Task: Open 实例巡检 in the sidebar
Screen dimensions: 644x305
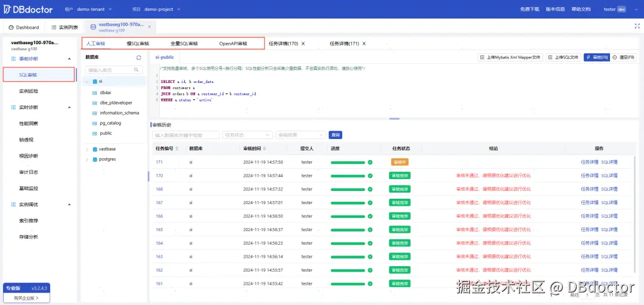Action: [29, 91]
